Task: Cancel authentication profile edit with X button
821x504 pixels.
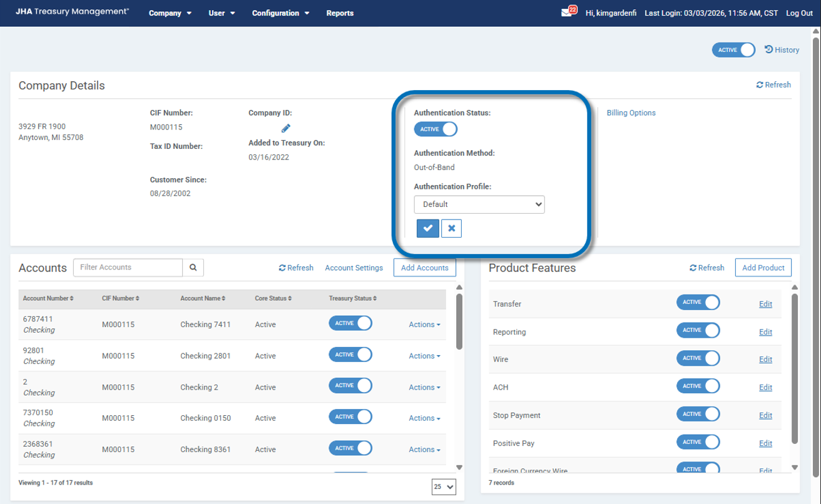Action: coord(451,228)
